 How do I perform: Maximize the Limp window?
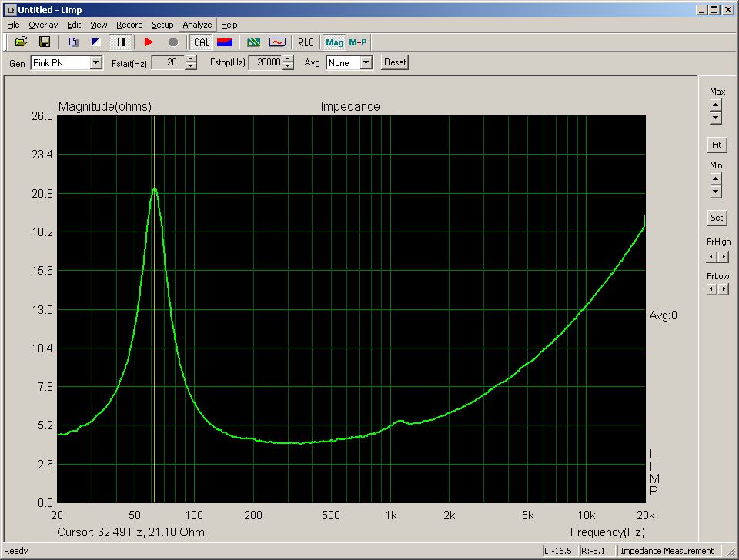(714, 10)
